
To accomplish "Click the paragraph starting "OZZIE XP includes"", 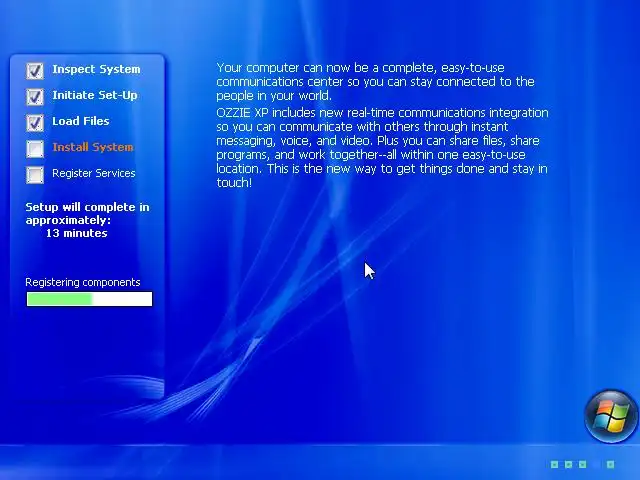I will click(x=382, y=147).
